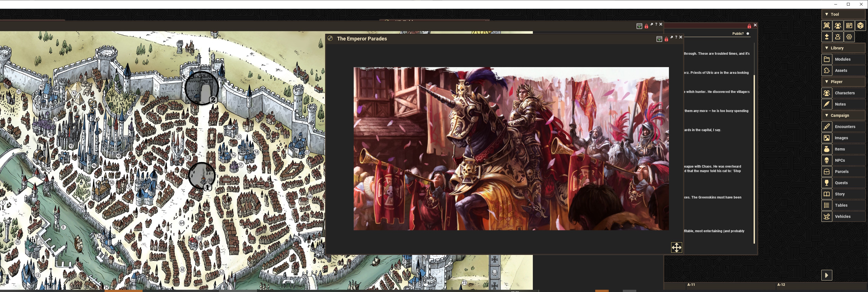Toggle red lock on The Emperor Parades window
The image size is (868, 292).
666,39
